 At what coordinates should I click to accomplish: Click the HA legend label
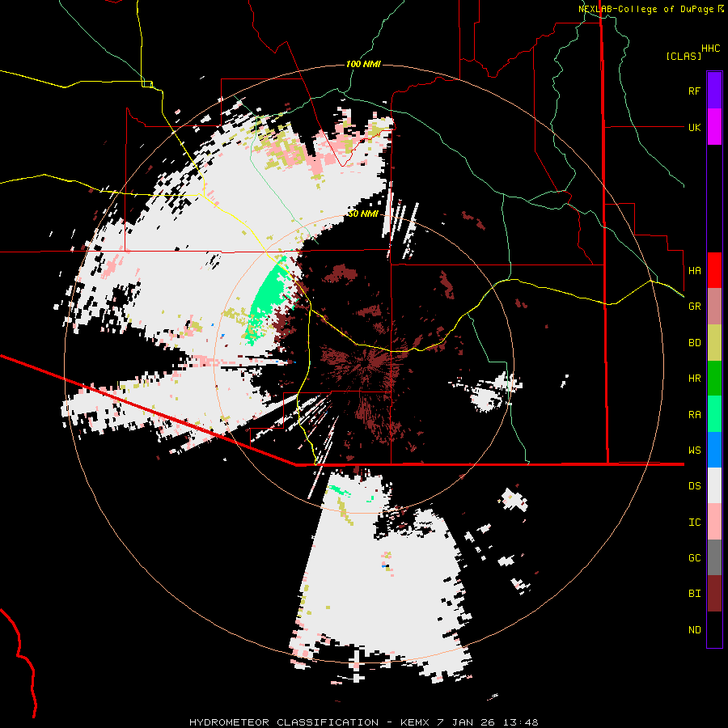coord(694,271)
